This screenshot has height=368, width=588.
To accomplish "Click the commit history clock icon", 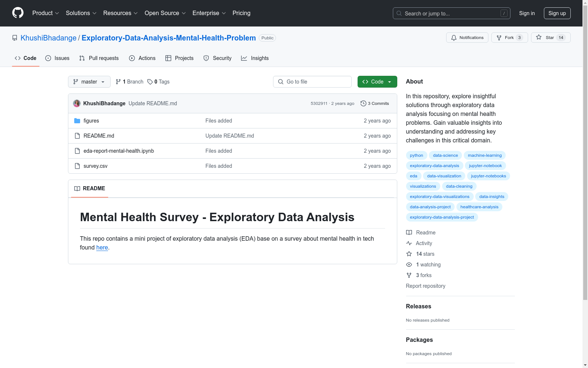I will (363, 103).
